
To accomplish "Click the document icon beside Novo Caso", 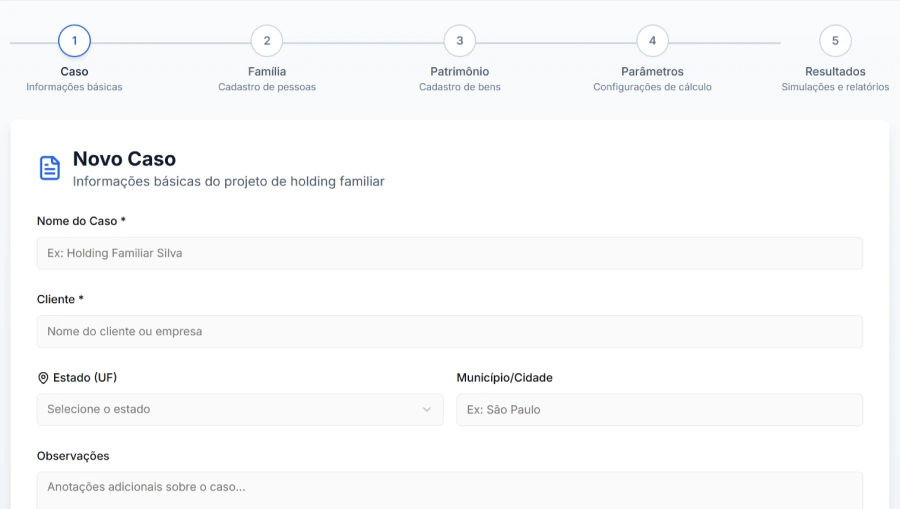I will point(50,168).
